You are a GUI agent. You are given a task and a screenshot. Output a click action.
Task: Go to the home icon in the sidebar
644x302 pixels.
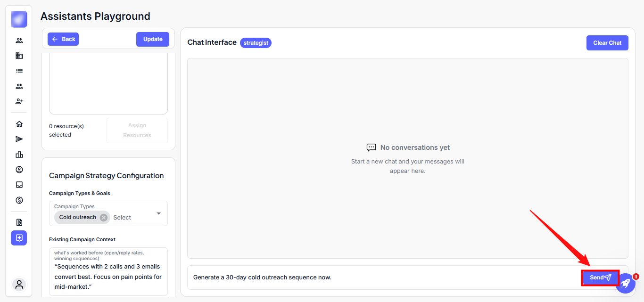click(x=19, y=124)
